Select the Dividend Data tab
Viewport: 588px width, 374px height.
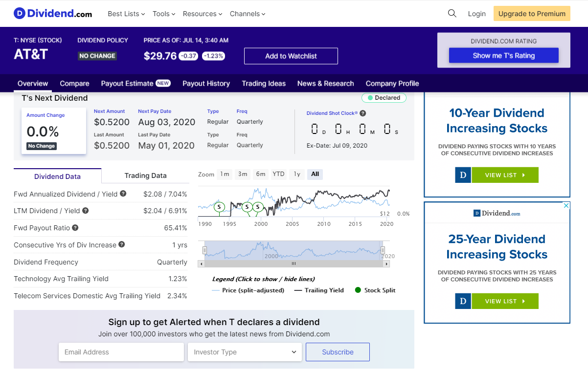[57, 176]
